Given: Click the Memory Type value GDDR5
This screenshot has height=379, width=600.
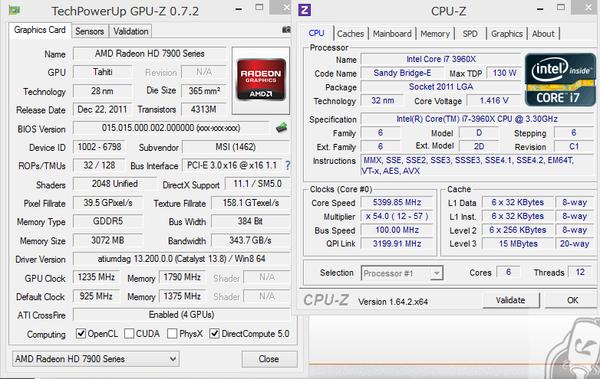Looking at the screenshot, I should (108, 221).
